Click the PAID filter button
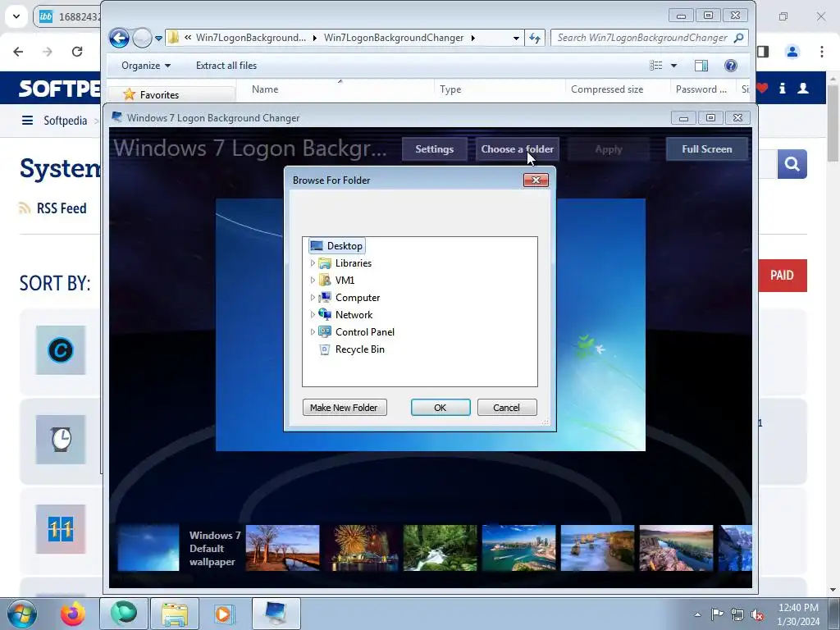This screenshot has width=840, height=630. (x=782, y=276)
